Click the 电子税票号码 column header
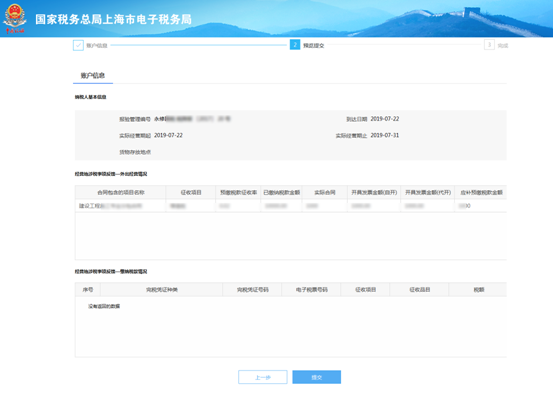This screenshot has width=553, height=397. click(311, 290)
